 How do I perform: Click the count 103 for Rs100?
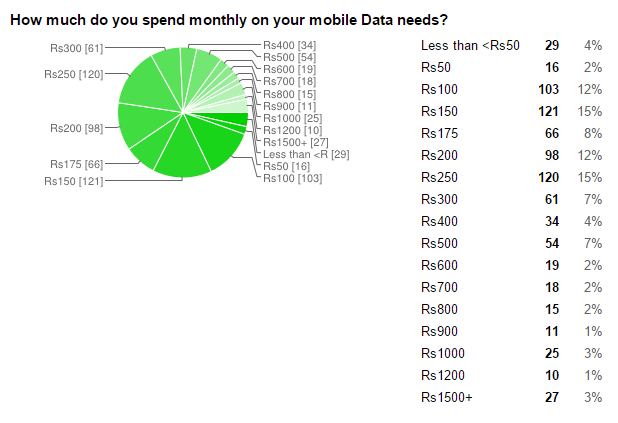point(548,89)
